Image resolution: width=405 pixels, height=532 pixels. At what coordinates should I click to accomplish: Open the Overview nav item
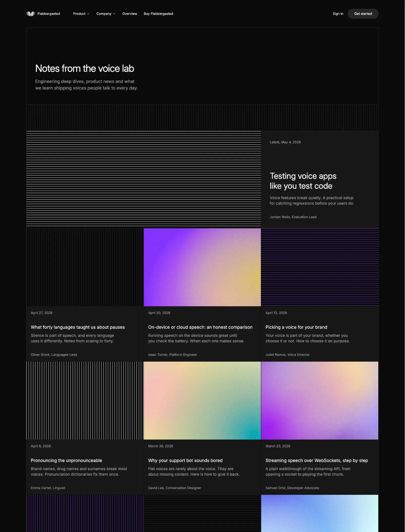click(130, 14)
